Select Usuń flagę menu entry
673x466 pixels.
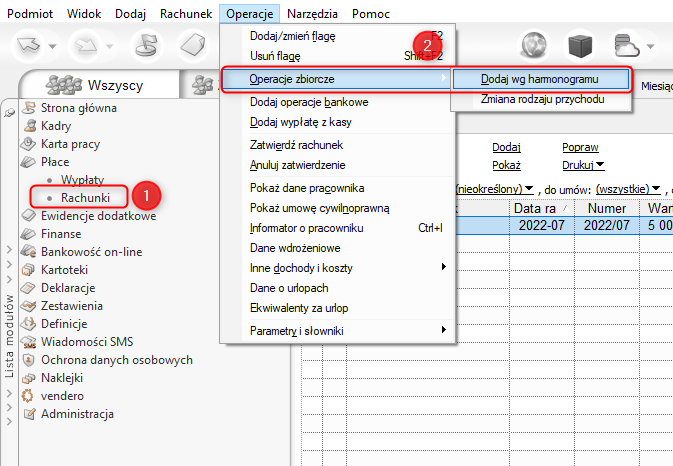click(337, 56)
